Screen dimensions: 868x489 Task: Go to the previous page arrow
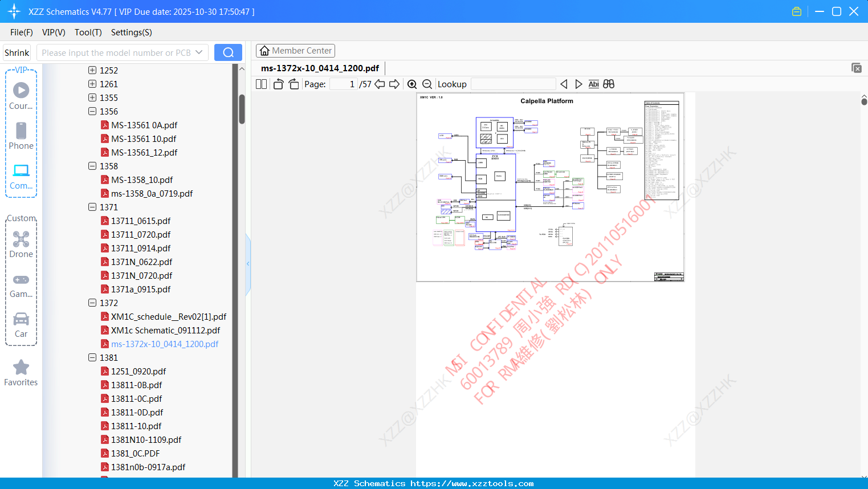pyautogui.click(x=380, y=84)
